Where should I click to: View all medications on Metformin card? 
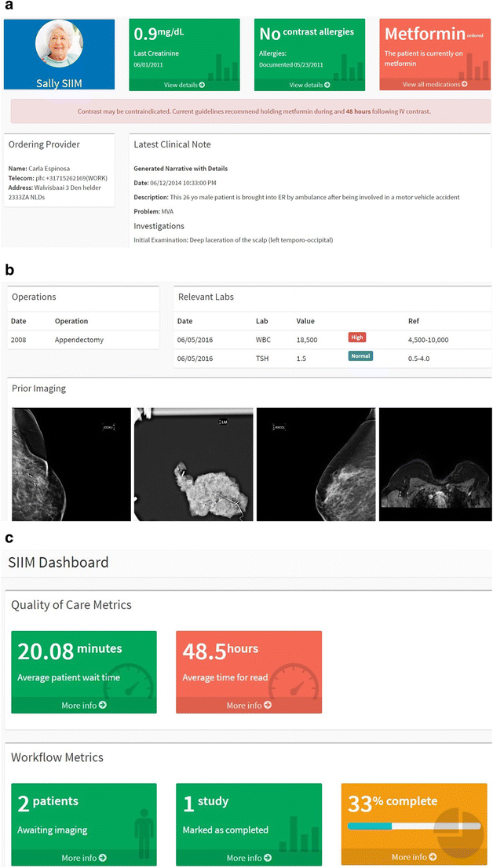click(x=435, y=84)
